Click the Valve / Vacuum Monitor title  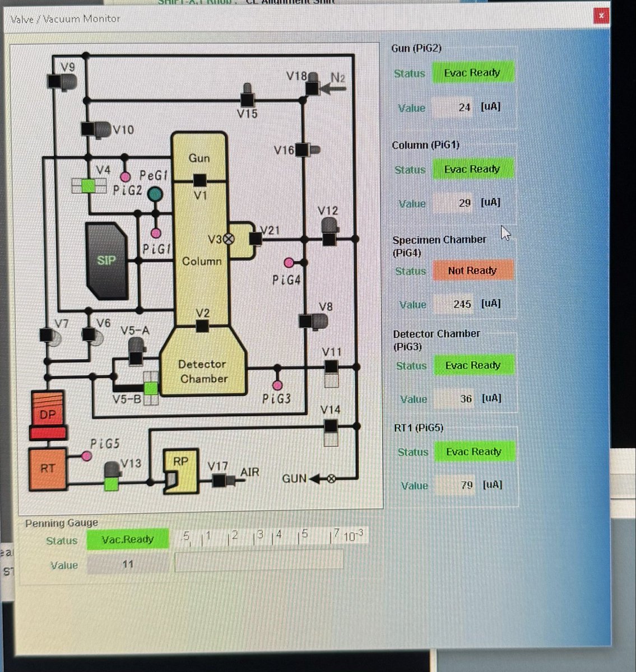tap(66, 18)
